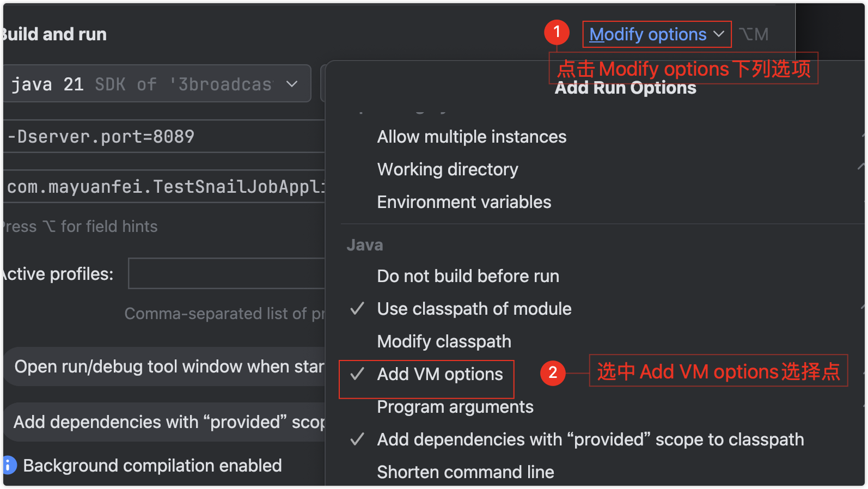
Task: Select Modify classpath under Java section
Action: (444, 341)
